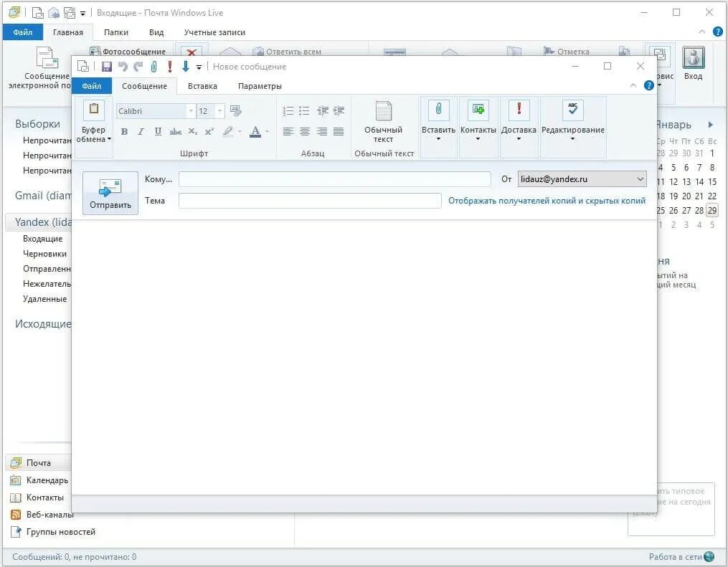728x567 pixels.
Task: Open Вид tab in main Mail window
Action: pos(156,32)
